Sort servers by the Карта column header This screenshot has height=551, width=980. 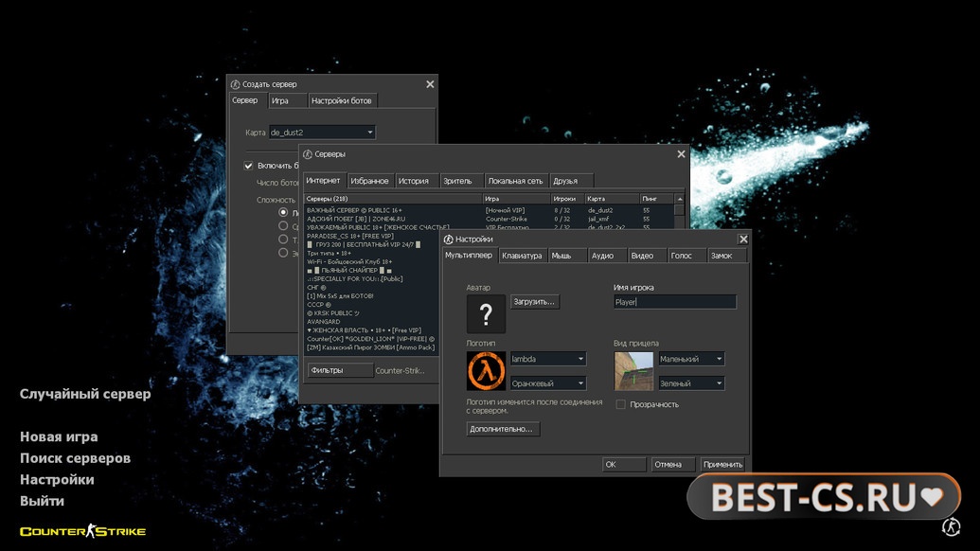[613, 199]
